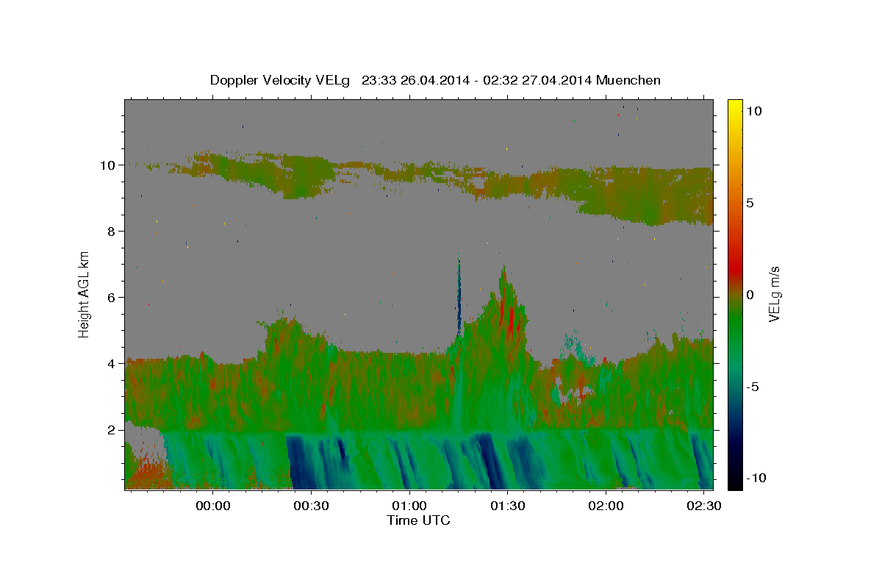Click the 'VELg m/s' colorbar label
Viewport: 882px width, 588px height.
pyautogui.click(x=774, y=294)
